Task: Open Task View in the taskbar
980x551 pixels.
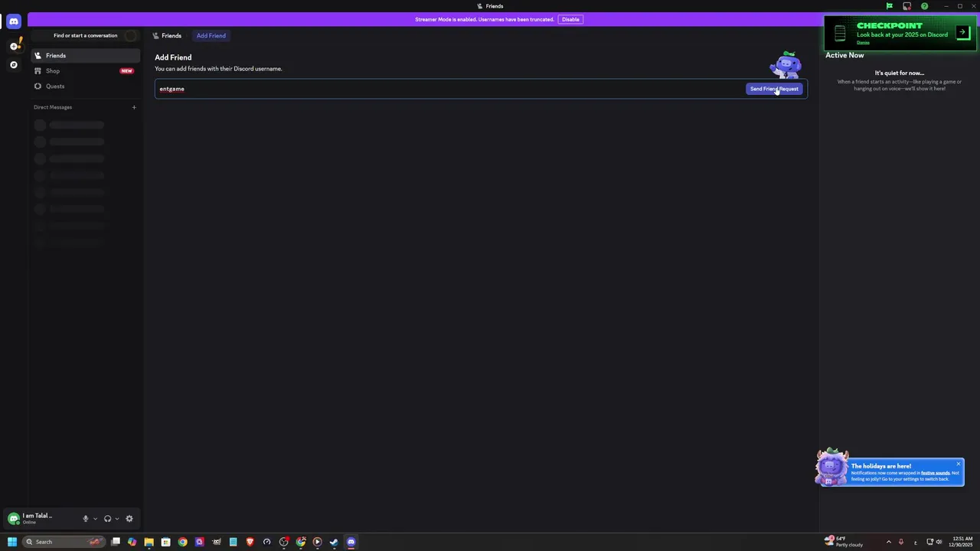Action: click(116, 542)
